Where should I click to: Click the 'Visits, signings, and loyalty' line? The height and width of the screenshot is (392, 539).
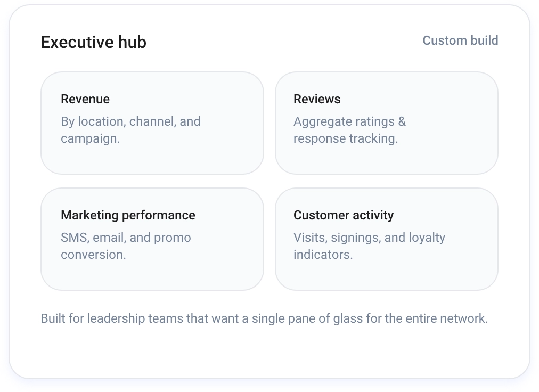pyautogui.click(x=369, y=238)
